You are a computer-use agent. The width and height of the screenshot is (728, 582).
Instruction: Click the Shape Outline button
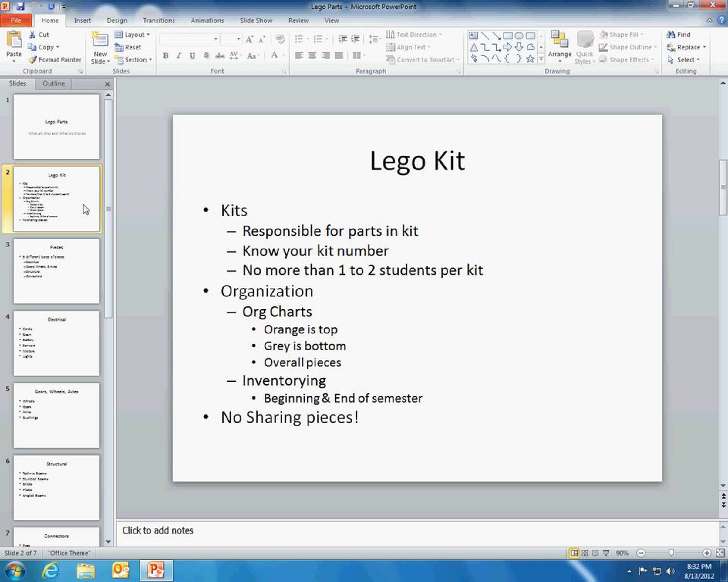tap(628, 47)
